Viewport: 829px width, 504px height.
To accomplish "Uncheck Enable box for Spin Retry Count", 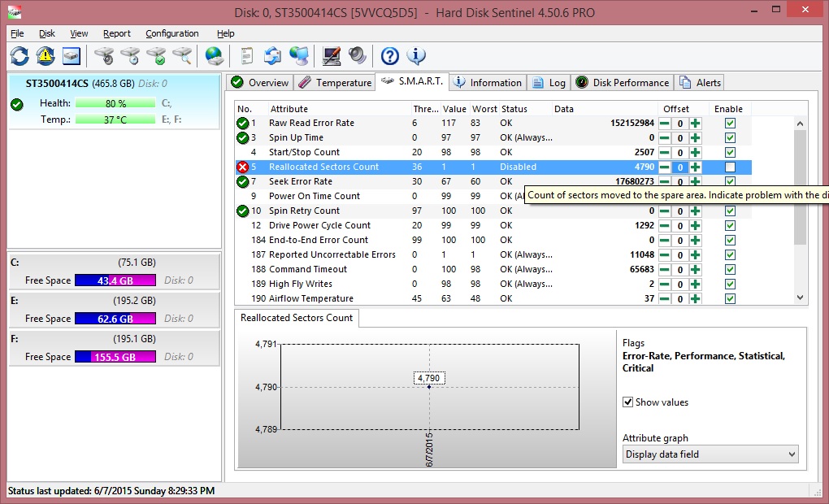I will point(730,211).
